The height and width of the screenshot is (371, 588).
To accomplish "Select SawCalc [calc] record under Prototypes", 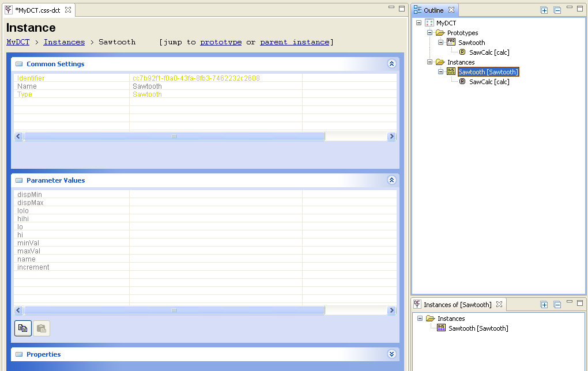I will pos(489,52).
